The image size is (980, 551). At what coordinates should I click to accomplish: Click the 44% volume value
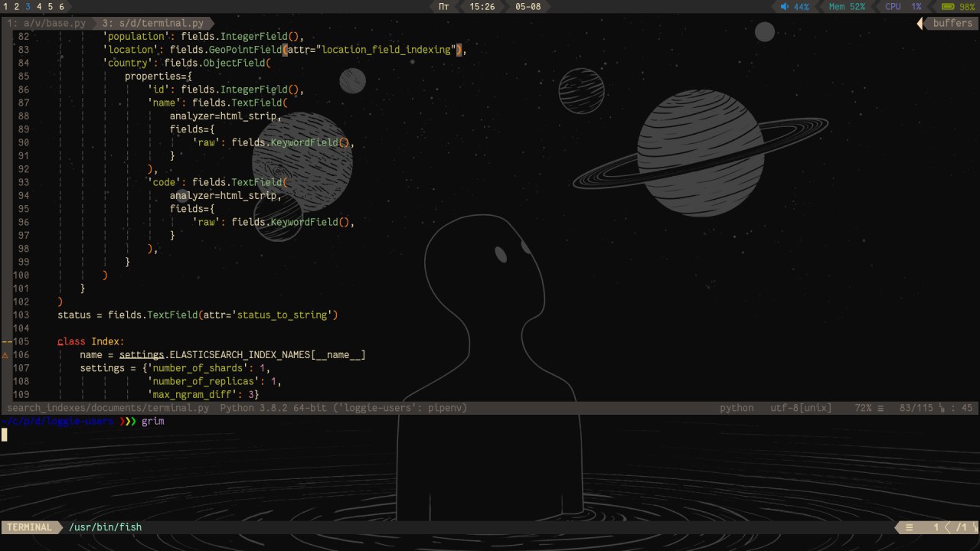click(801, 6)
